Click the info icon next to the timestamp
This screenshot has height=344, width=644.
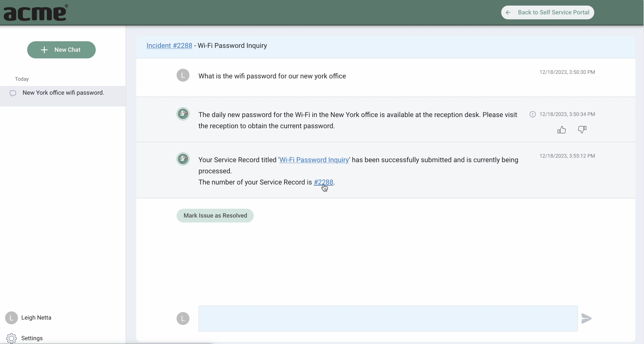pos(533,114)
